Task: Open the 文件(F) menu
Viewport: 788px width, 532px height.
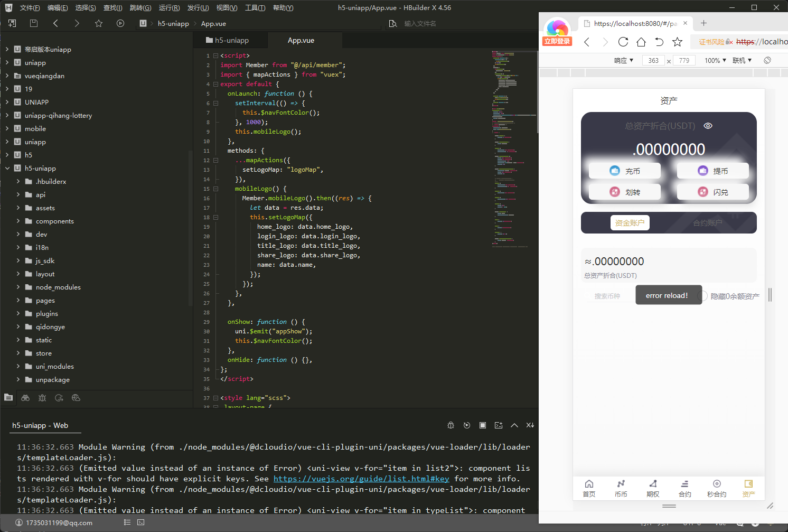Action: click(x=30, y=8)
